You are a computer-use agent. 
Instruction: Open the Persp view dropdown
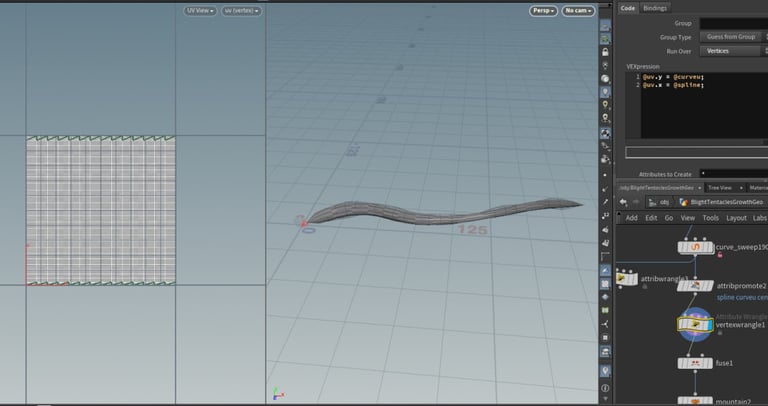point(543,11)
